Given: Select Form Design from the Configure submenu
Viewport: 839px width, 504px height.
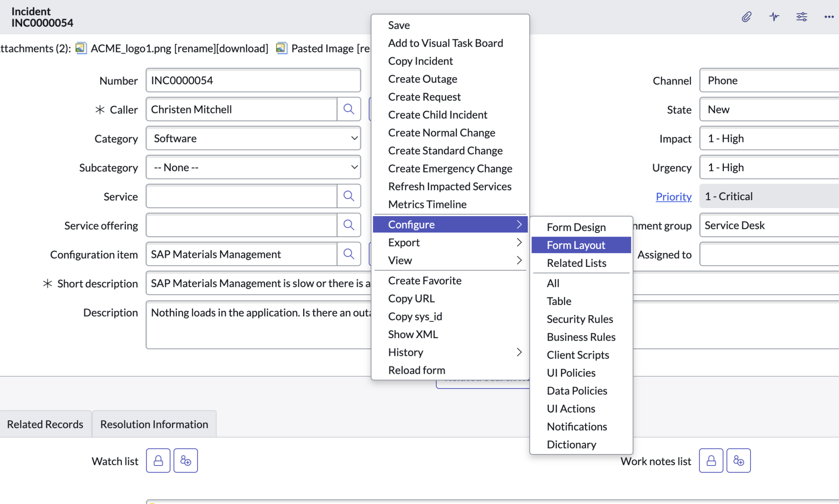Looking at the screenshot, I should point(576,227).
